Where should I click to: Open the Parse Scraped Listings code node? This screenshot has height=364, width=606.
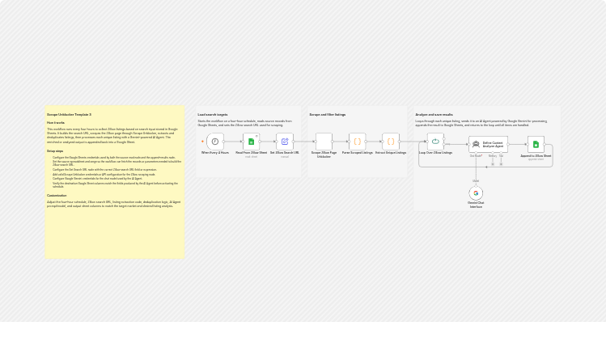pos(358,142)
